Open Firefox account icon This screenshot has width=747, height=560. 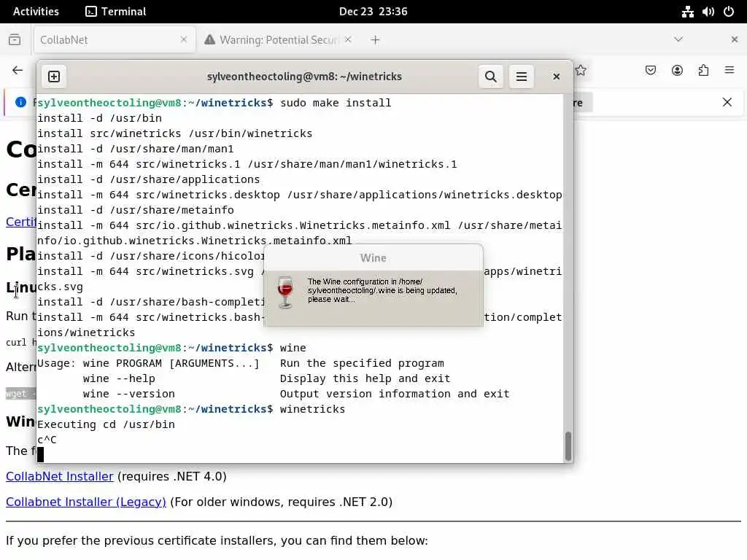coord(677,71)
